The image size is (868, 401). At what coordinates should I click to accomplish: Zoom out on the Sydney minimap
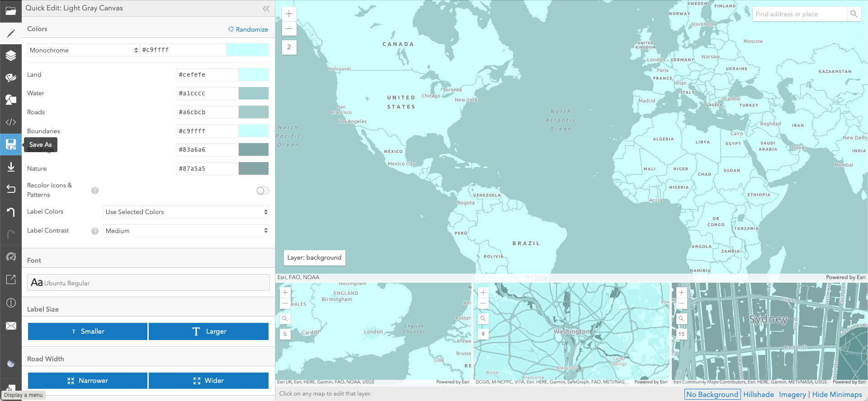pos(681,303)
